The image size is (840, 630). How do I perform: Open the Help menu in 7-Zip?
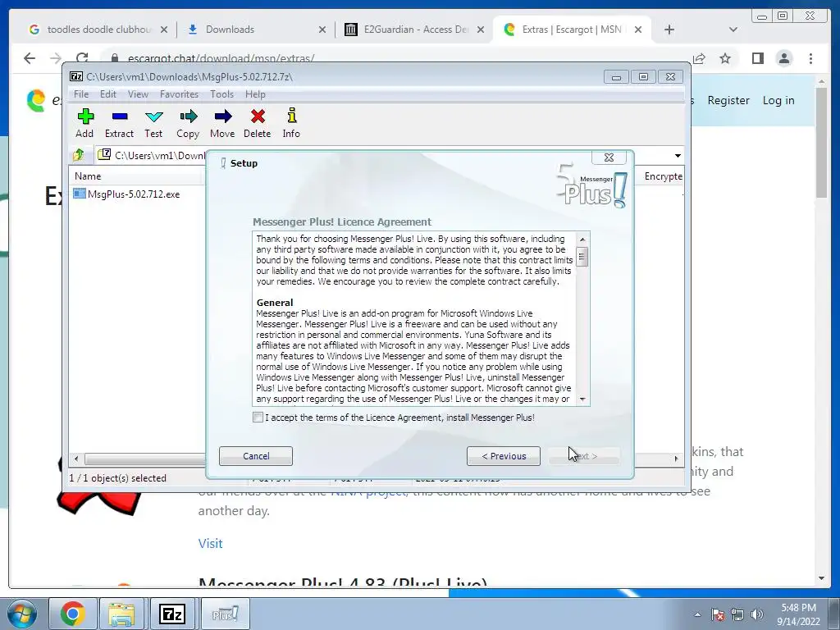pyautogui.click(x=255, y=94)
